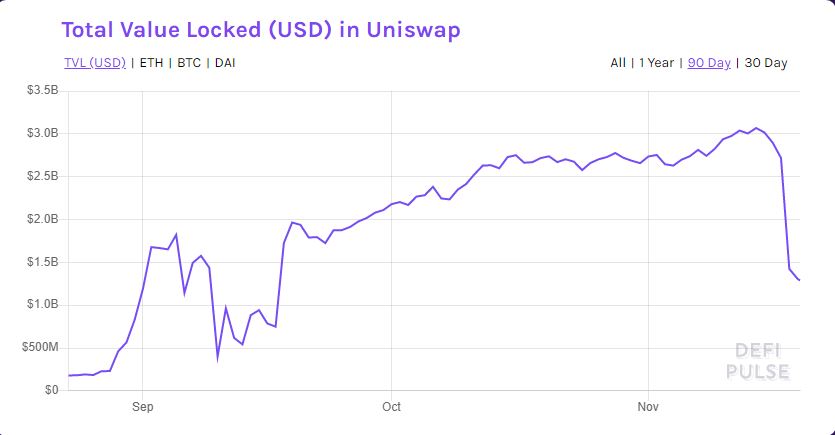Switch to the 30 Day range

click(x=765, y=63)
